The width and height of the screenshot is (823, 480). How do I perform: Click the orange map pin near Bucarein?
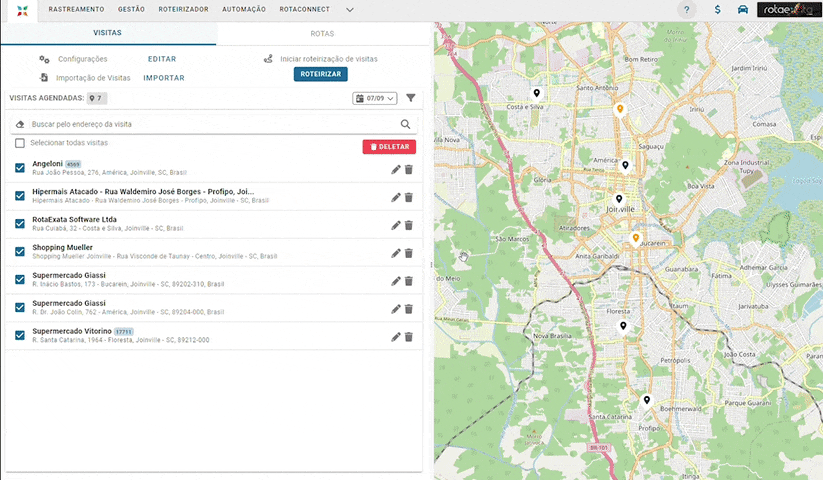point(636,239)
